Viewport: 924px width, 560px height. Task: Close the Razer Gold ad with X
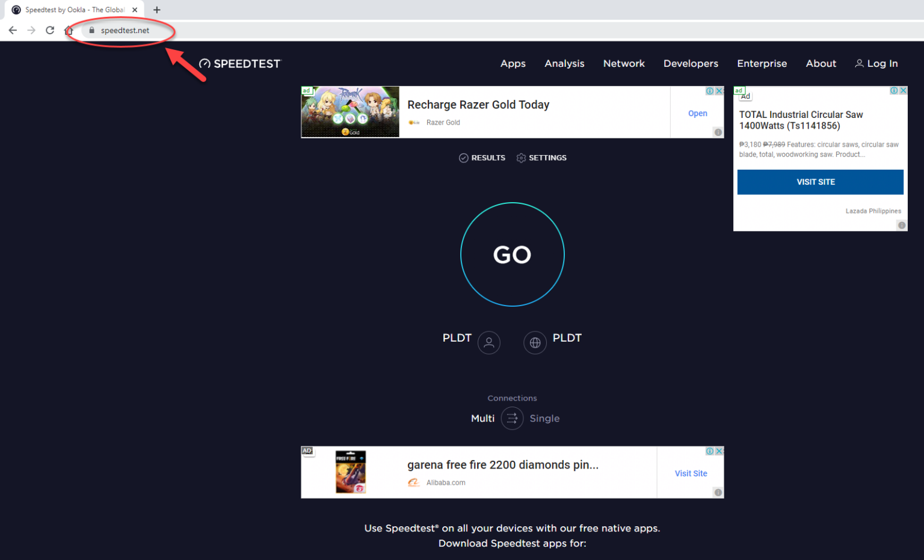(719, 91)
